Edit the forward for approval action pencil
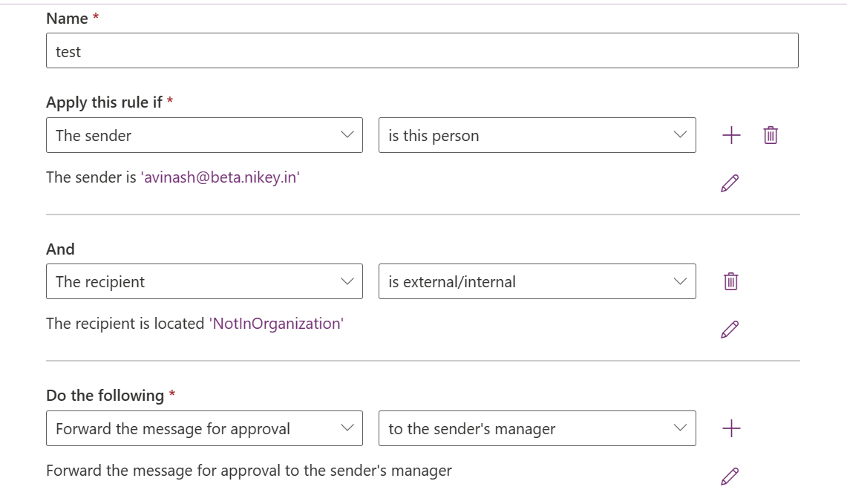Viewport: 847px width, 504px height. 730,476
